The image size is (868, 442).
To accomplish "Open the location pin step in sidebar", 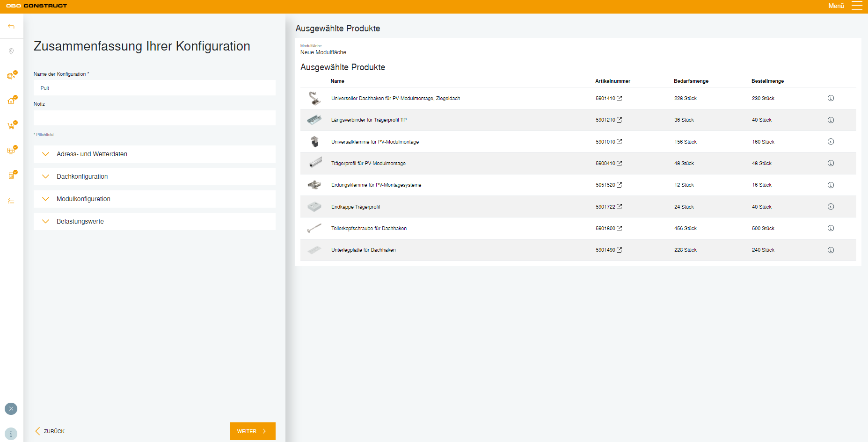I will (x=11, y=51).
